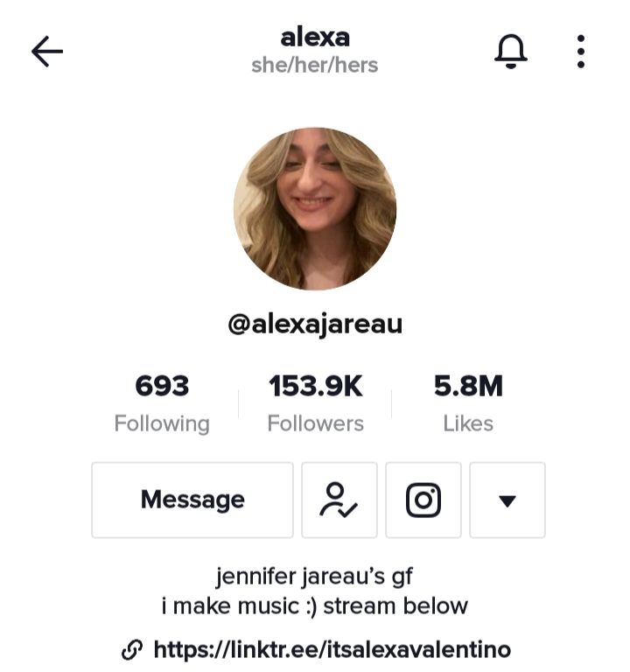Viewport: 630px width, 672px height.
Task: Tap the 5.8M likes count
Action: [x=468, y=386]
